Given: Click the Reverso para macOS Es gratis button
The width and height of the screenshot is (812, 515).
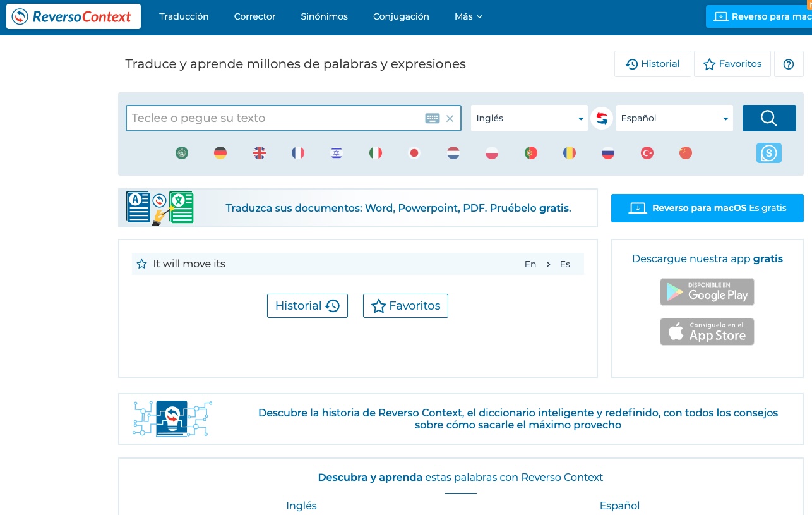Looking at the screenshot, I should click(x=707, y=209).
